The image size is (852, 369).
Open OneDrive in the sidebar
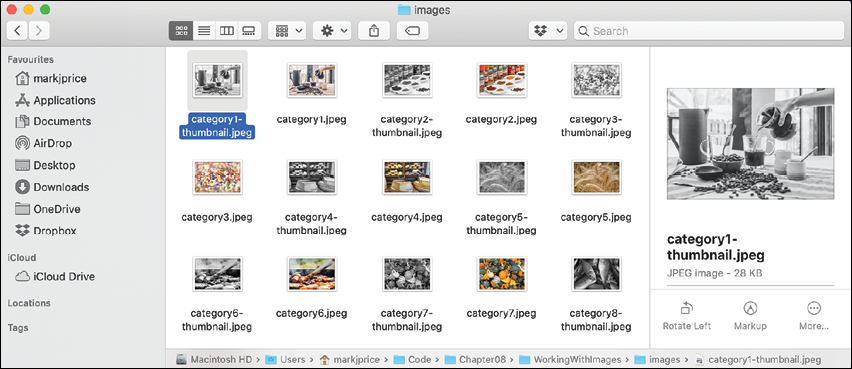click(47, 209)
